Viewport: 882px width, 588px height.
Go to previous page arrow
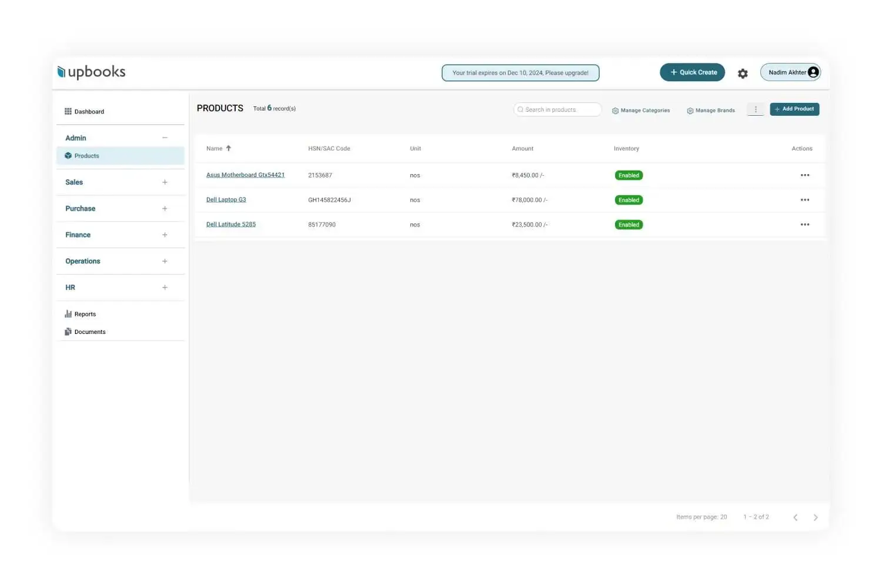796,517
